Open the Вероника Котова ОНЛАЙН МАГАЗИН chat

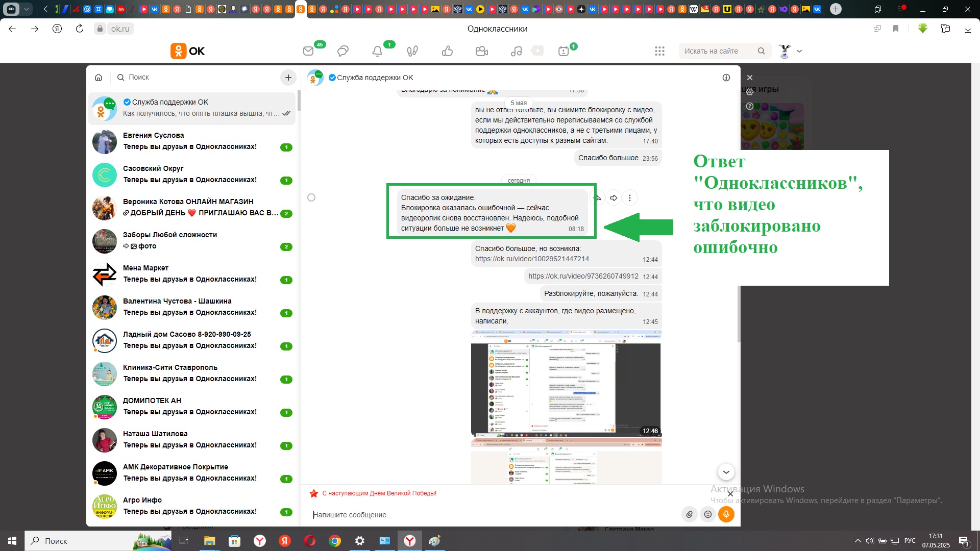click(192, 208)
